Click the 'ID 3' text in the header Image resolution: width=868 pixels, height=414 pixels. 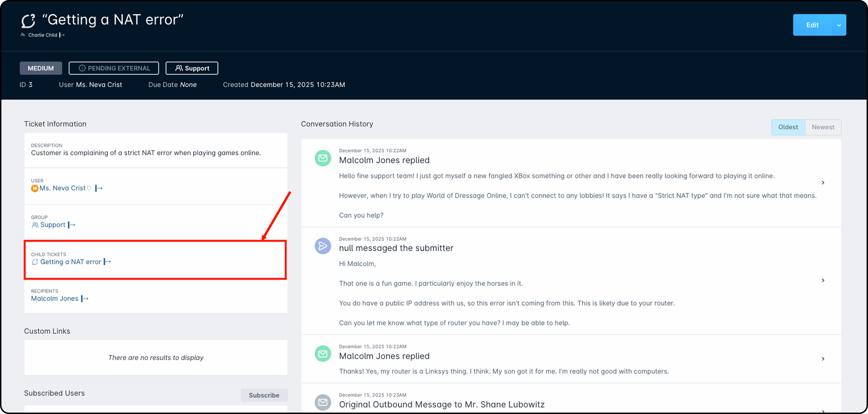click(x=26, y=84)
